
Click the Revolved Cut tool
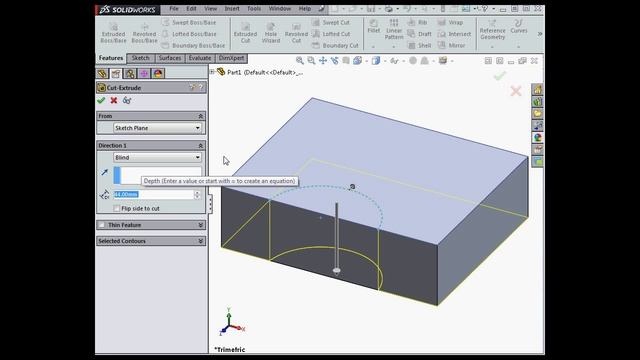[296, 33]
